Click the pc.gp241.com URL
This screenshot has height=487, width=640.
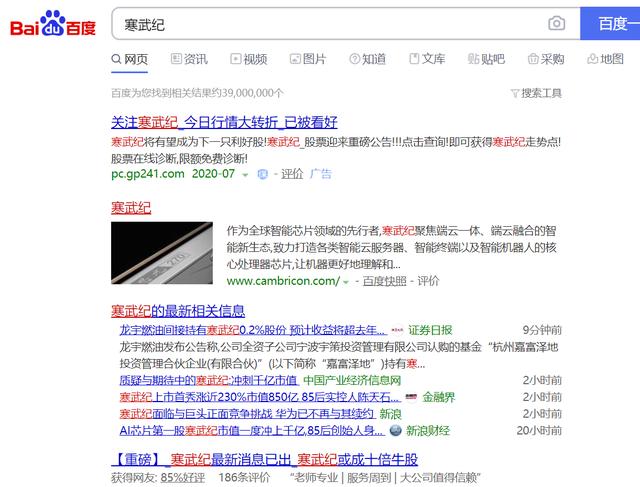click(x=148, y=174)
